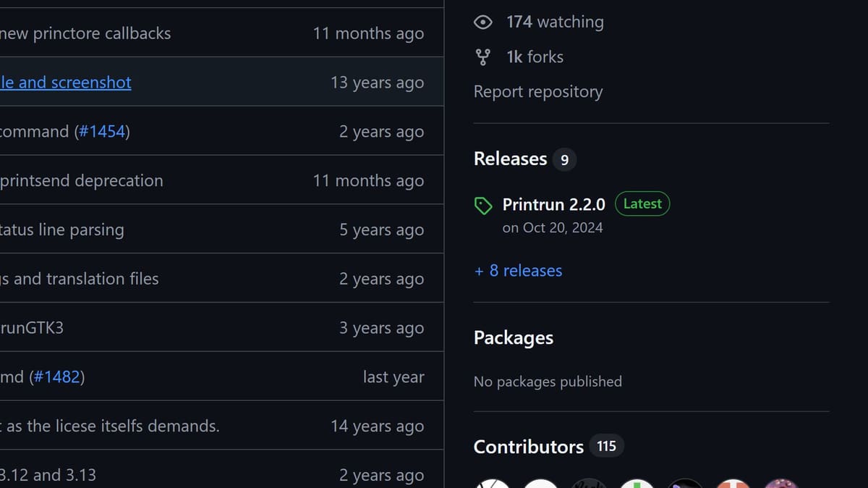Click the contributors count badge 115
This screenshot has width=868, height=488.
click(606, 446)
